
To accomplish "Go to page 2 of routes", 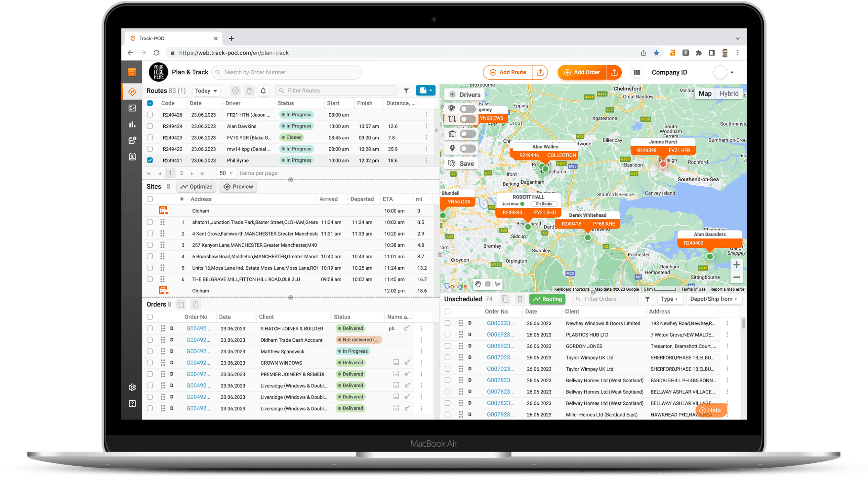I will pos(182,173).
